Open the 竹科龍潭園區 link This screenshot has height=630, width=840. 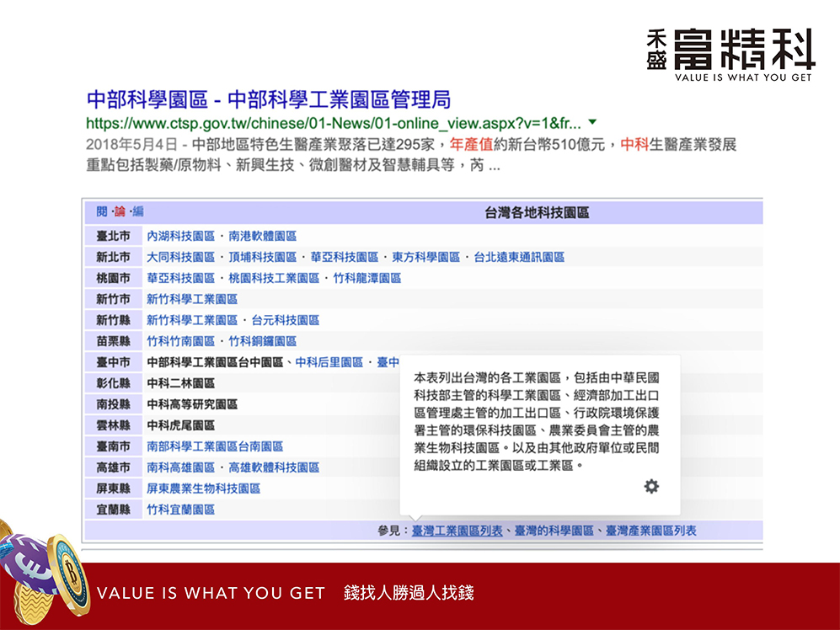coord(367,278)
